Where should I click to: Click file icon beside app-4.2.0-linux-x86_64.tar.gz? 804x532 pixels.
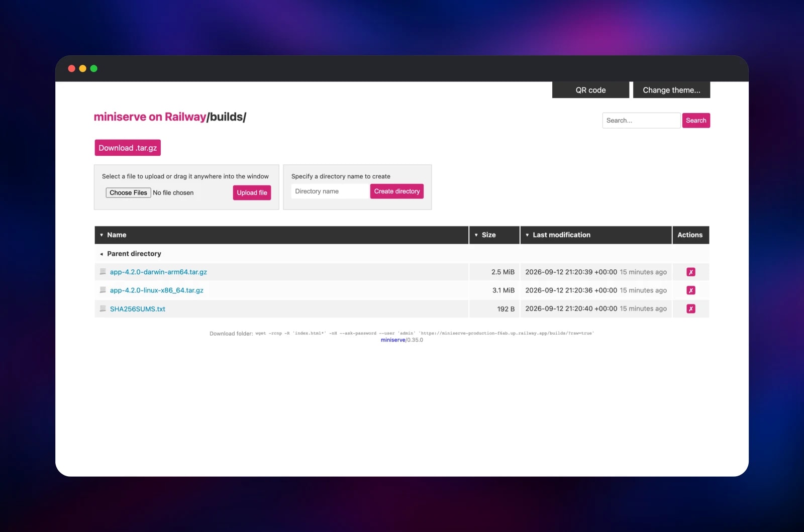coord(103,290)
